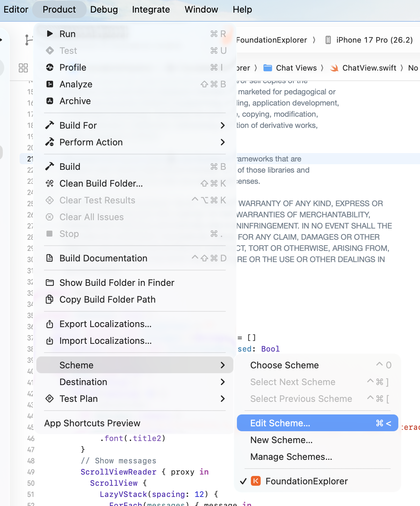Image resolution: width=420 pixels, height=506 pixels.
Task: Open iPhone 17 Pro destination selector
Action: 369,40
